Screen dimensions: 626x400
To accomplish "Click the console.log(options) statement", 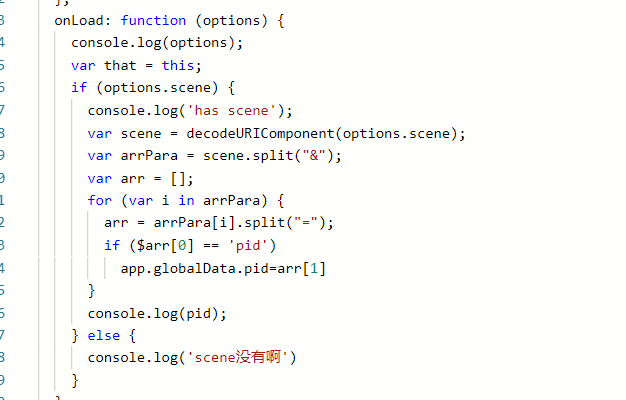I will [x=157, y=43].
